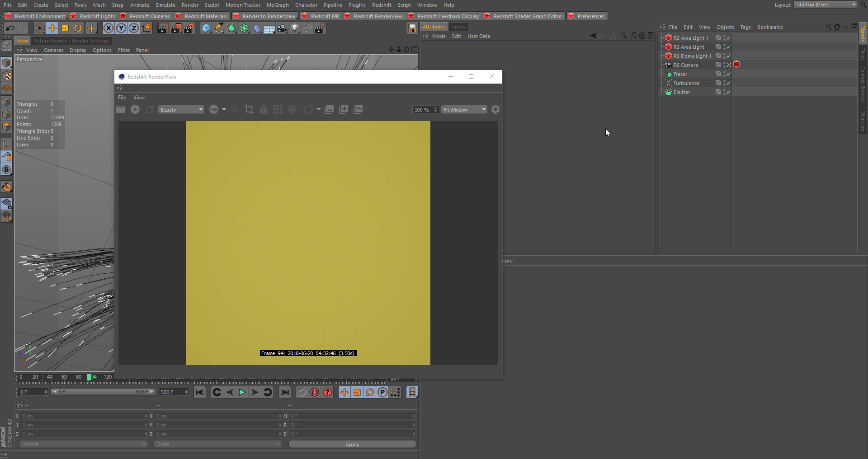Adjust the 100 % zoom stepper
Image resolution: width=868 pixels, height=459 pixels.
coord(435,110)
